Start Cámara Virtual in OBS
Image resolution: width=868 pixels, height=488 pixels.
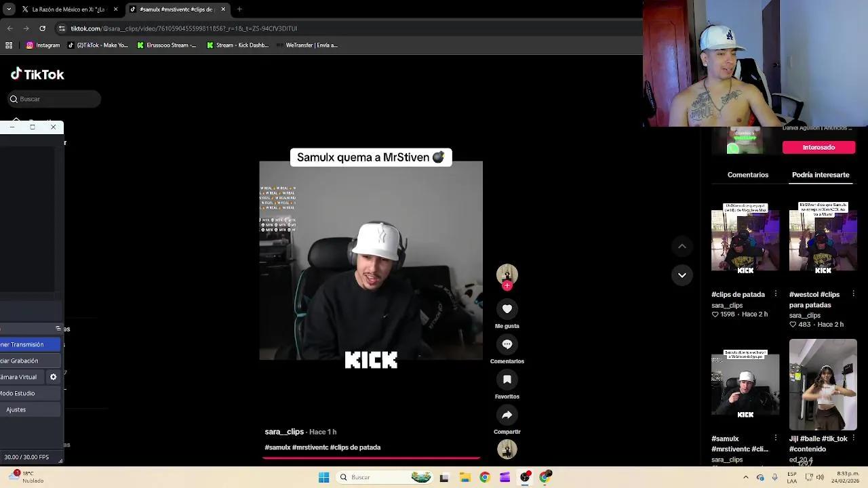coord(22,377)
